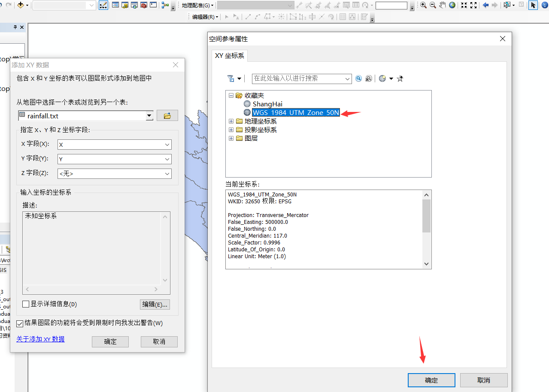The height and width of the screenshot is (392, 549).
Task: Click the redo arrow in toolbar
Action: coord(8,5)
